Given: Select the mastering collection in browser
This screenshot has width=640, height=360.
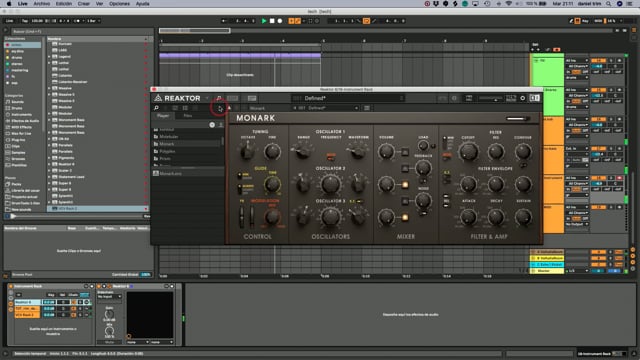Looking at the screenshot, I should (x=20, y=70).
